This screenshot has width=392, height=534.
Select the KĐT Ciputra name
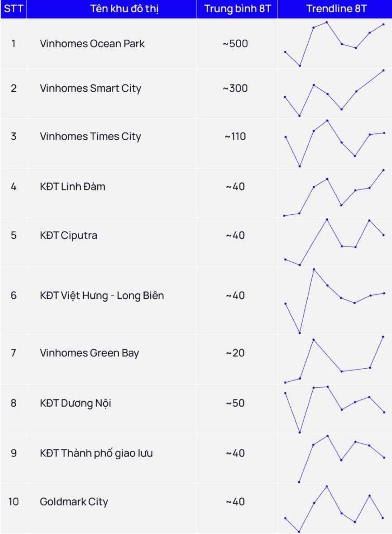(x=69, y=235)
